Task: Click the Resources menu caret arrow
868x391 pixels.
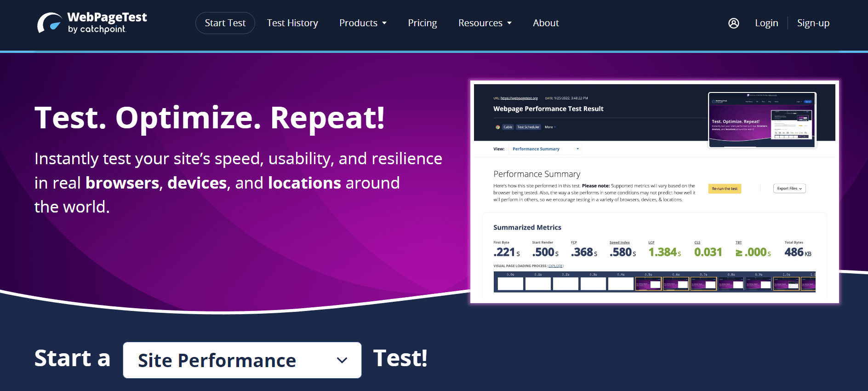Action: (x=509, y=23)
